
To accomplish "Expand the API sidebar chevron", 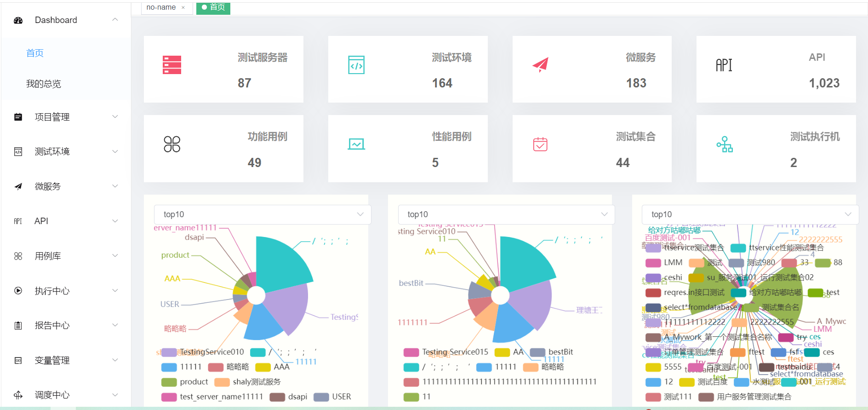I will click(115, 221).
